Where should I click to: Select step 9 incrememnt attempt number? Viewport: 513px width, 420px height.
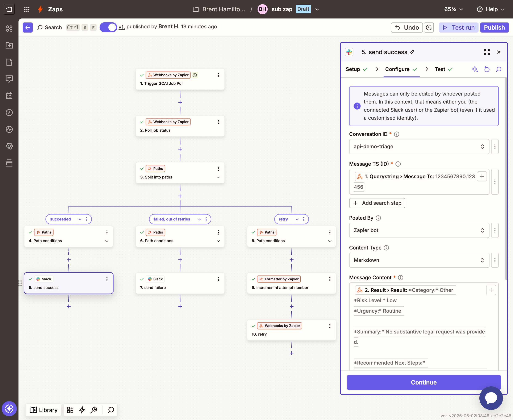[x=291, y=283]
